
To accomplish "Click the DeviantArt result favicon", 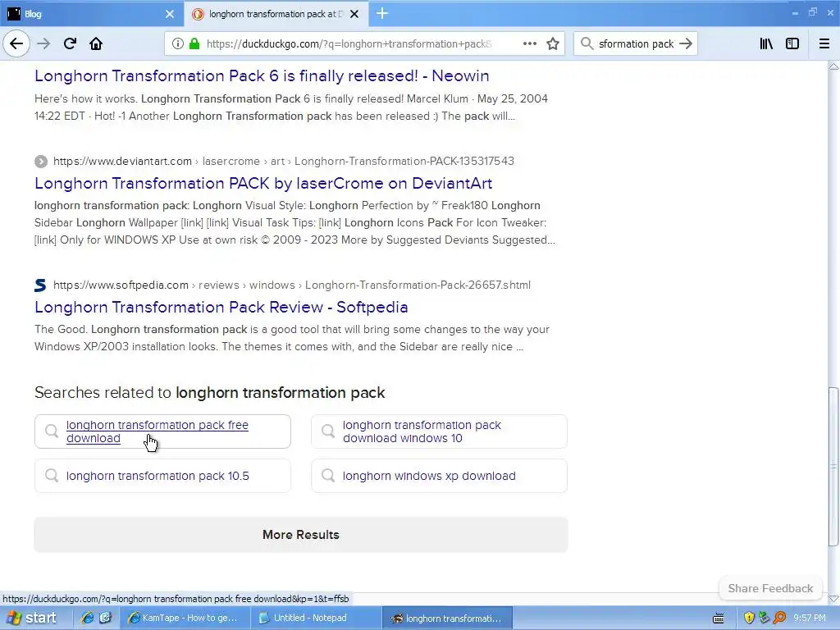I will coord(41,162).
